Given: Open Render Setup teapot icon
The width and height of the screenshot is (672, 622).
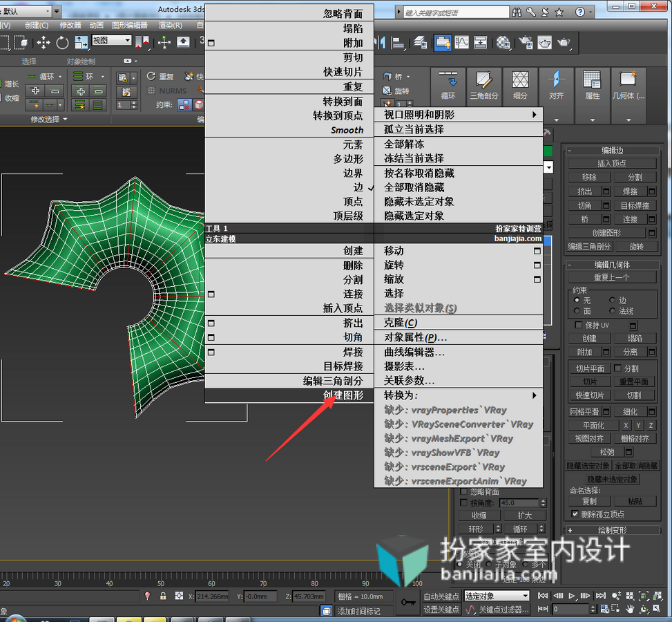Looking at the screenshot, I should (x=526, y=42).
